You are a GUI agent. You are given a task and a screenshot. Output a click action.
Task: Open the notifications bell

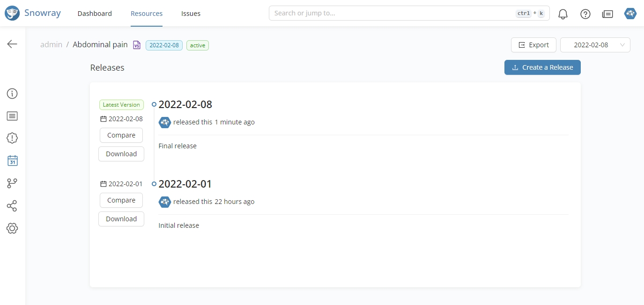pos(563,14)
